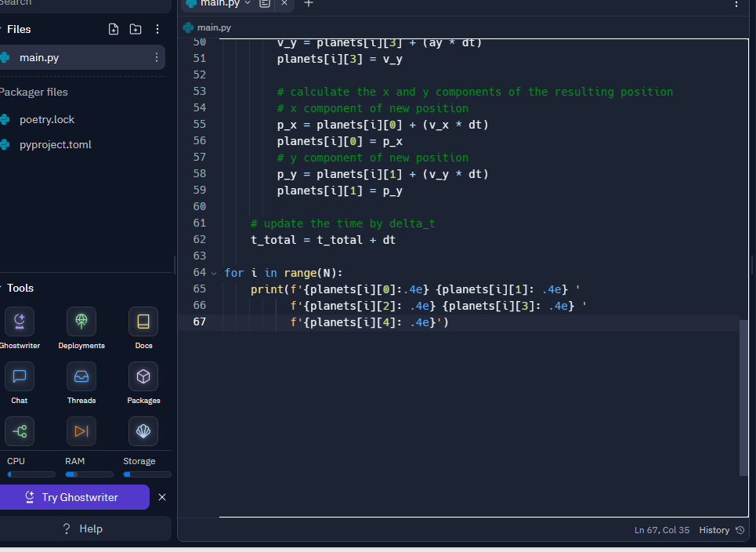Open the Deployments tool
The width and height of the screenshot is (756, 552).
click(81, 321)
